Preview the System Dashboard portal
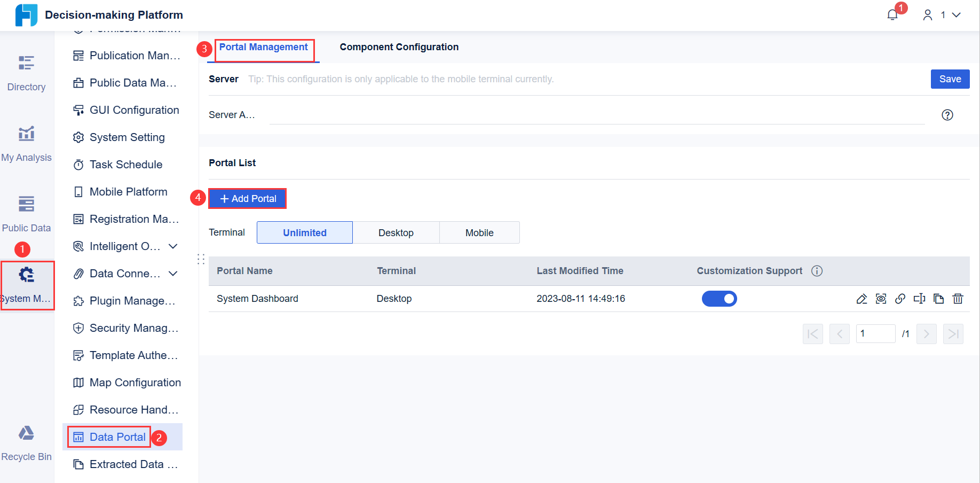Screen dimensions: 980x483 881,299
